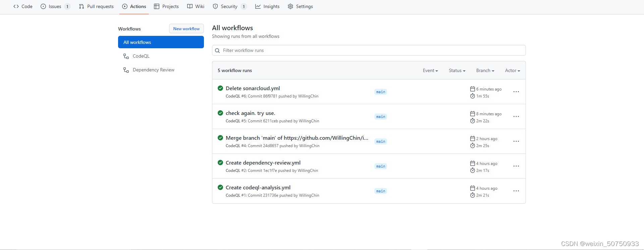Open the Create codeql-analysis.yml run

[x=258, y=187]
